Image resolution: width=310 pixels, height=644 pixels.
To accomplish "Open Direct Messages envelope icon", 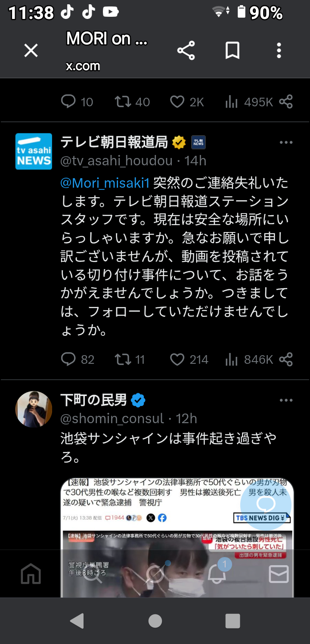I will click(x=279, y=574).
